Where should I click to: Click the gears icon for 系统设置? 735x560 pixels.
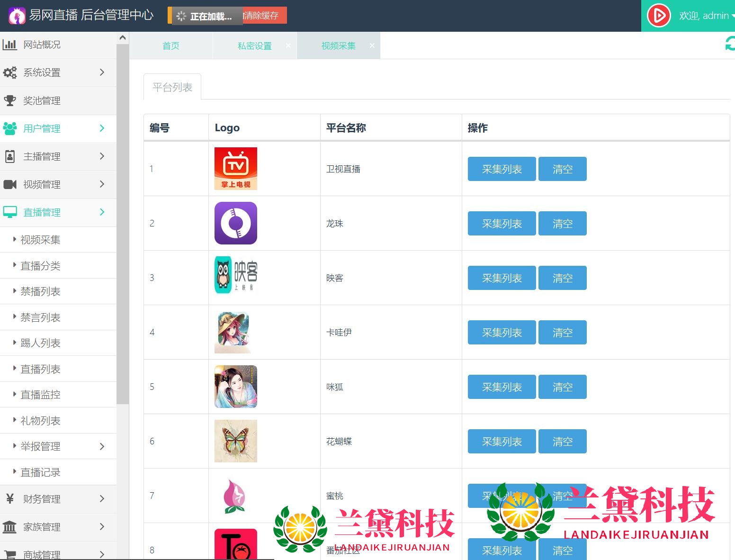pos(9,72)
